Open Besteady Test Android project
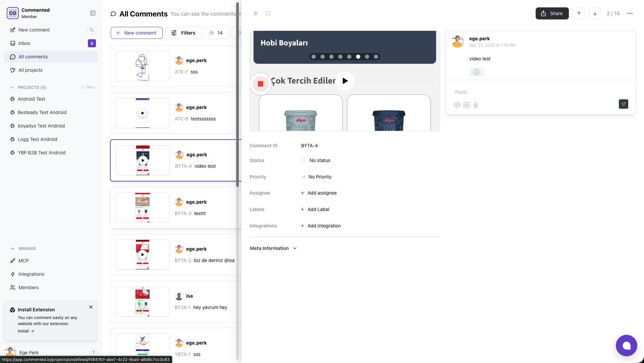 click(x=51, y=112)
